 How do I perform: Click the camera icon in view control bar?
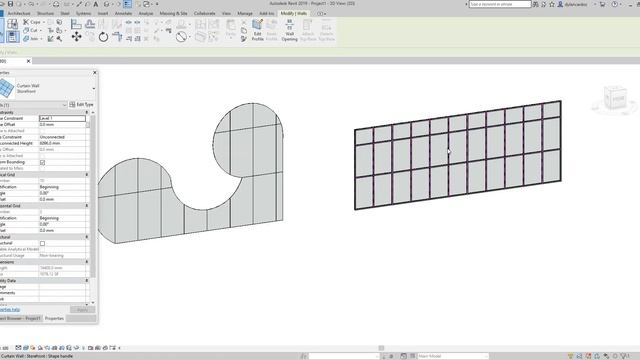(90, 348)
